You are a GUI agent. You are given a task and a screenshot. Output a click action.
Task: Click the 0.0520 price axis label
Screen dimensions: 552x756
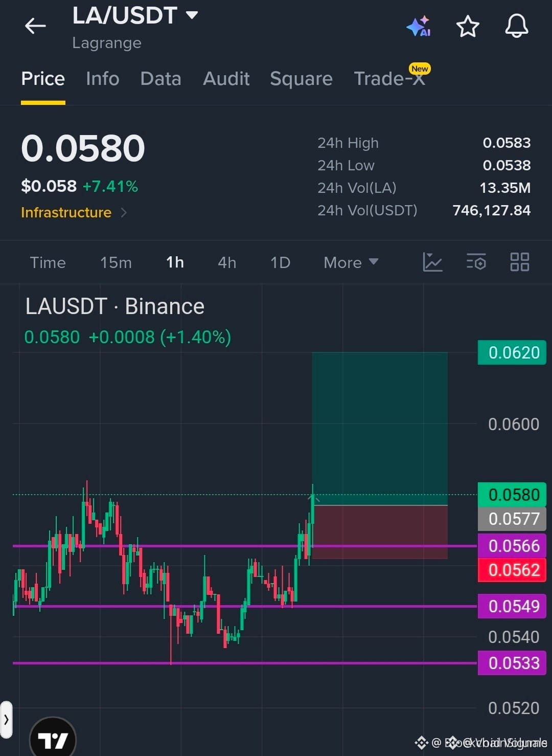pos(514,708)
